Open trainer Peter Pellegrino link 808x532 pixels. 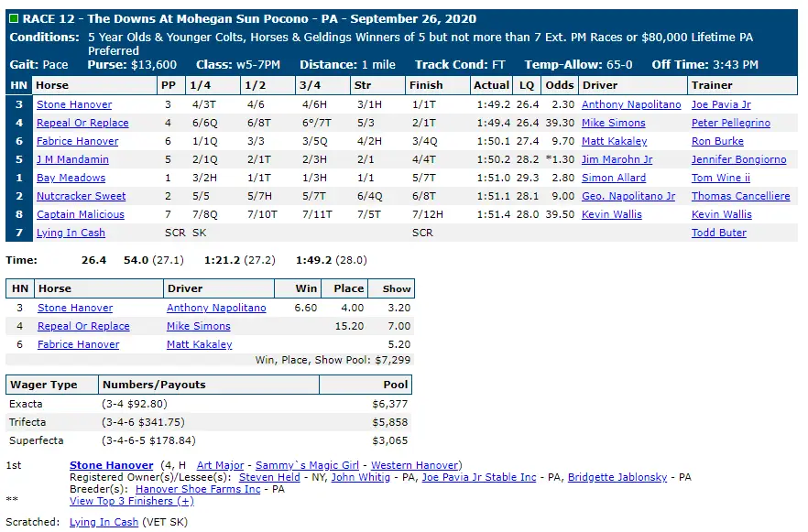point(731,123)
